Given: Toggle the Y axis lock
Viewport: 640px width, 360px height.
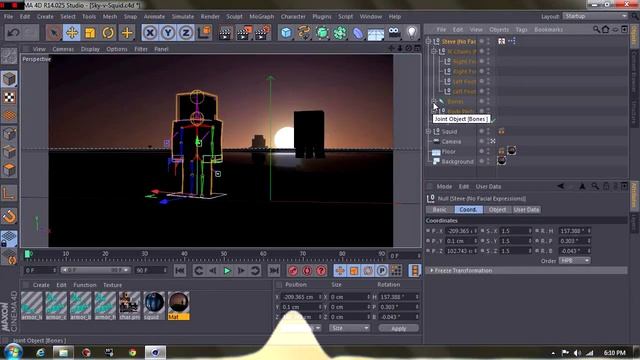Looking at the screenshot, I should 168,33.
